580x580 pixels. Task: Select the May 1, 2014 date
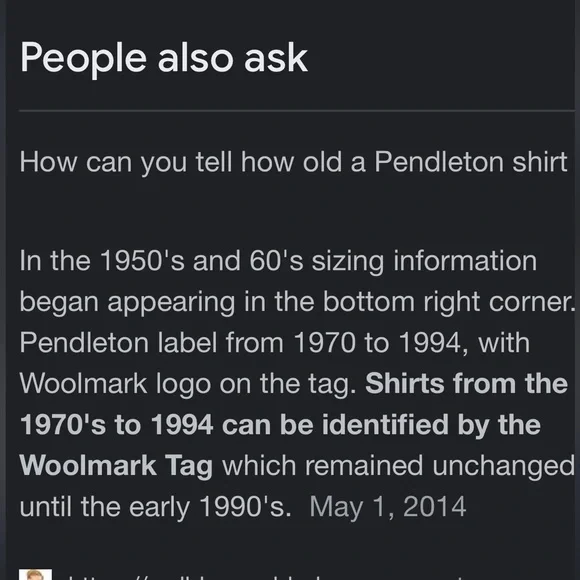pos(388,506)
